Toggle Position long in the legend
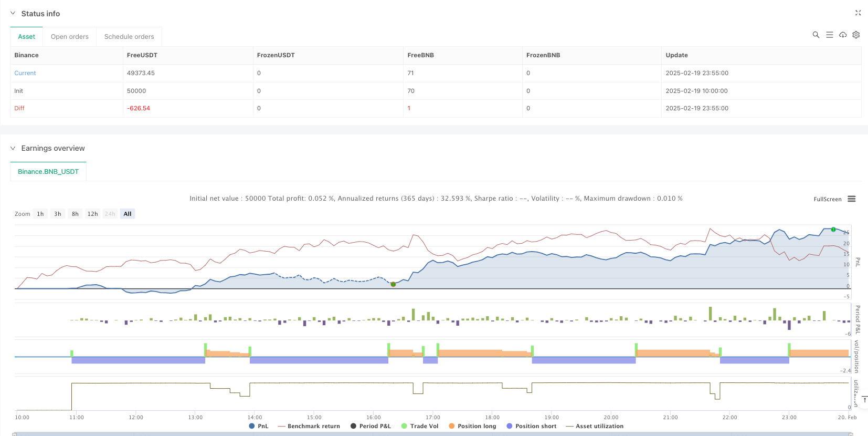The image size is (868, 436). pyautogui.click(x=472, y=426)
